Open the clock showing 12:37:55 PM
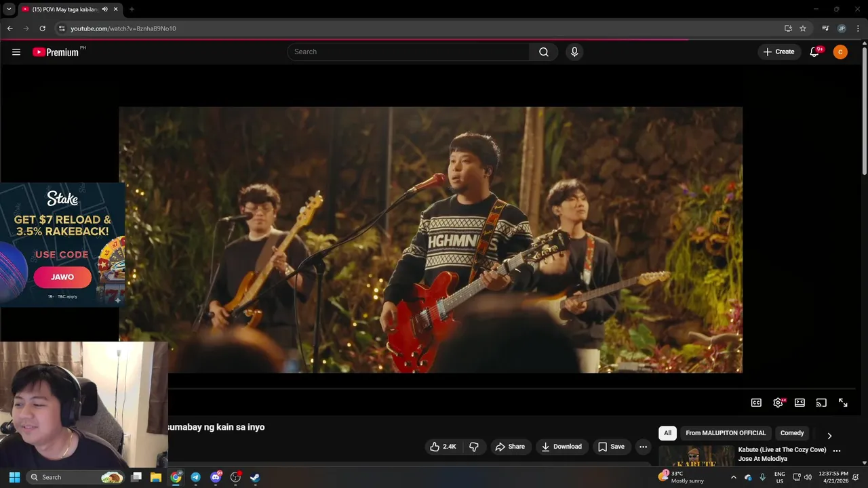The width and height of the screenshot is (868, 488). pos(833,477)
